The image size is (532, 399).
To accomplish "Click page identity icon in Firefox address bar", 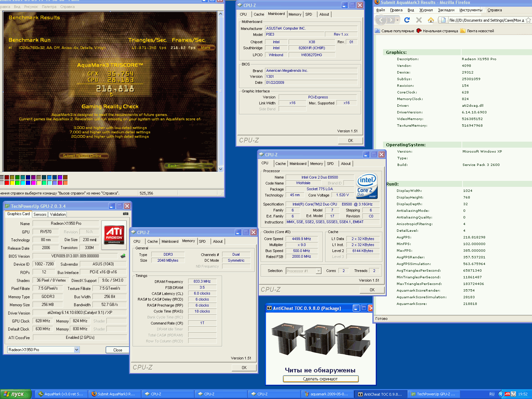I will (443, 20).
